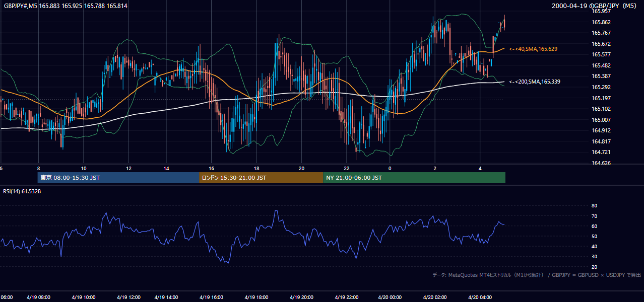644x302 pixels.
Task: Click the 200 SMA 165.339 label
Action: (x=534, y=82)
